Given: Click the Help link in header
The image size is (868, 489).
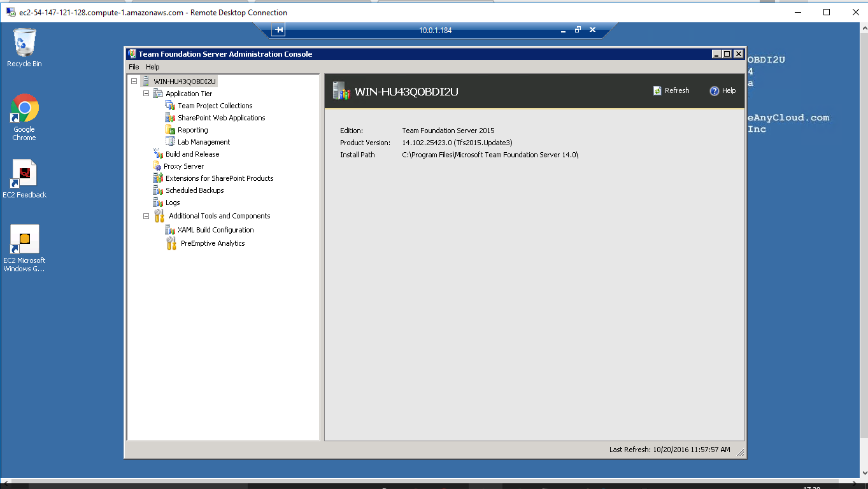Looking at the screenshot, I should [723, 91].
